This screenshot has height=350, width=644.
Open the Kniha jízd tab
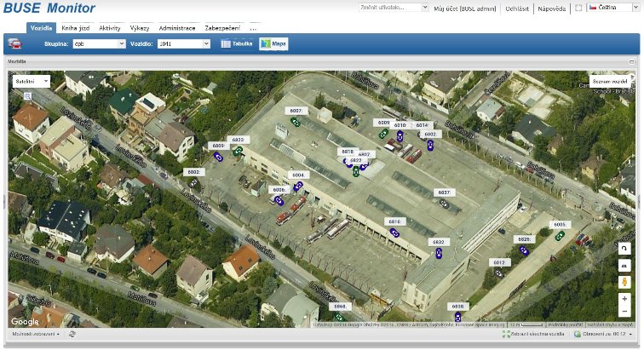point(78,28)
